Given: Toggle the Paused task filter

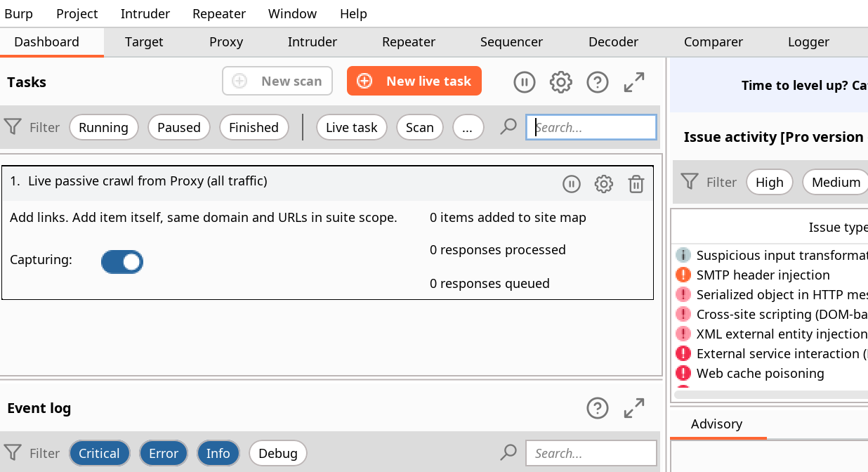Looking at the screenshot, I should tap(179, 127).
